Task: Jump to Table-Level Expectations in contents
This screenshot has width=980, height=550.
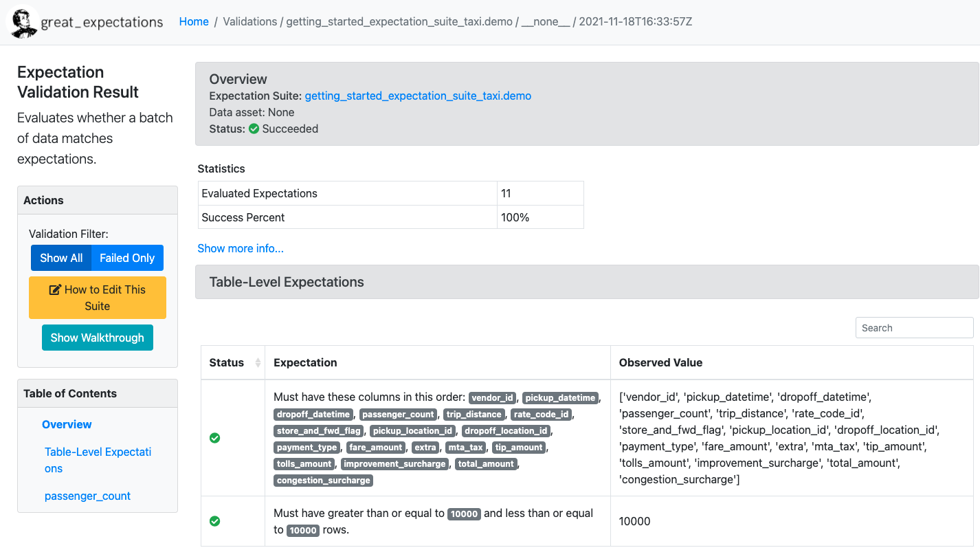Action: point(98,460)
